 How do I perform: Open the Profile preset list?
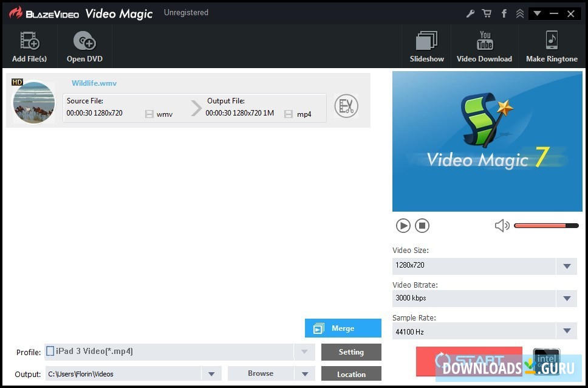304,352
